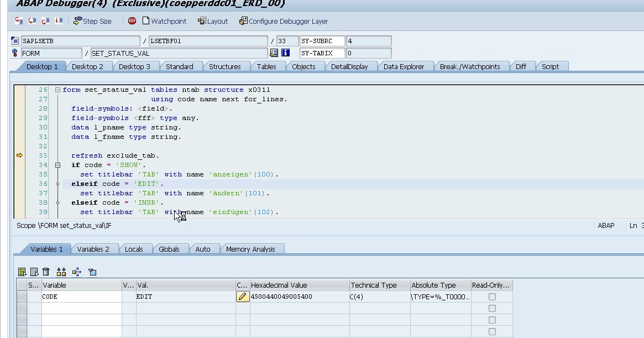Collapse the IF block at line 34
The height and width of the screenshot is (338, 644).
click(59, 165)
